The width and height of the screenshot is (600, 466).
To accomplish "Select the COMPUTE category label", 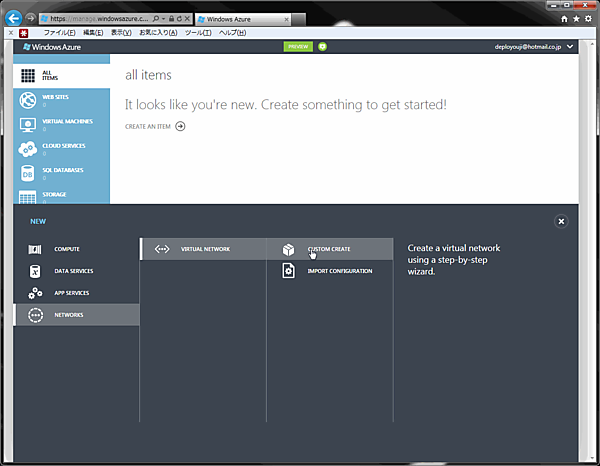I will click(67, 249).
